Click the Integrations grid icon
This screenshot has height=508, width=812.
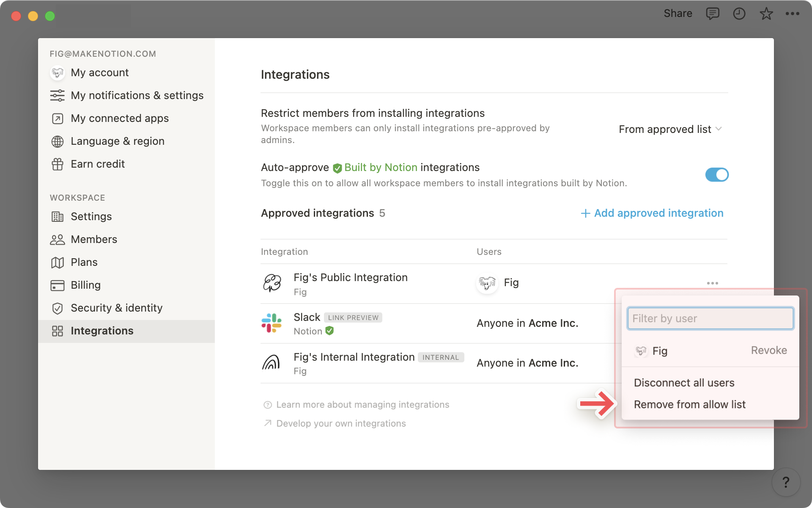[x=57, y=330]
